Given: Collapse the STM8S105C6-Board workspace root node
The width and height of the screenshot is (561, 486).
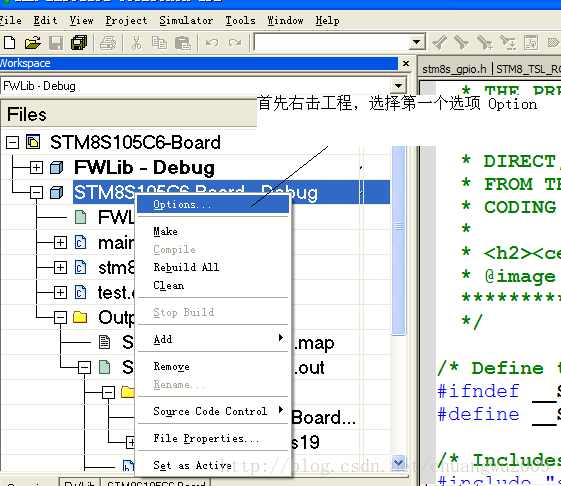Looking at the screenshot, I should [x=12, y=142].
